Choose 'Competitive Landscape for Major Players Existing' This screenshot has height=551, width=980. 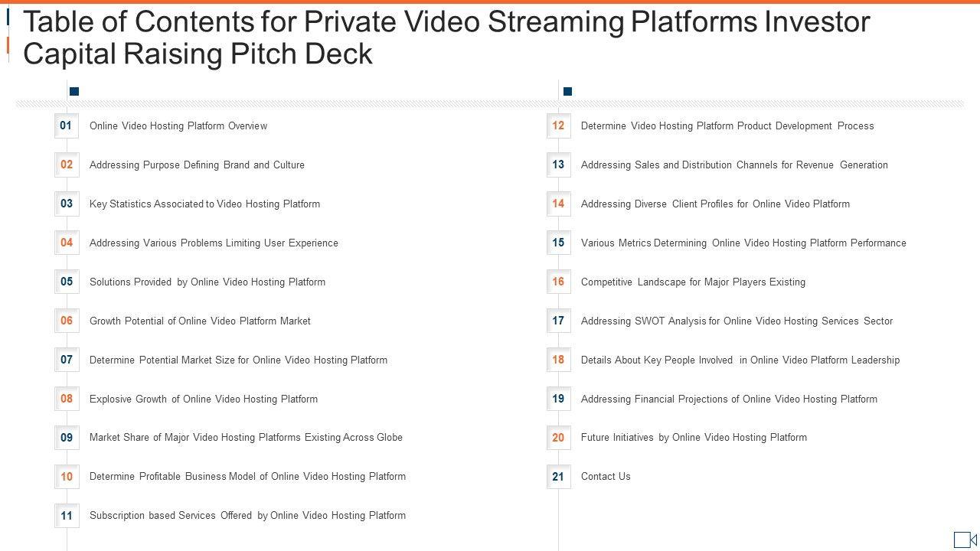[693, 282]
